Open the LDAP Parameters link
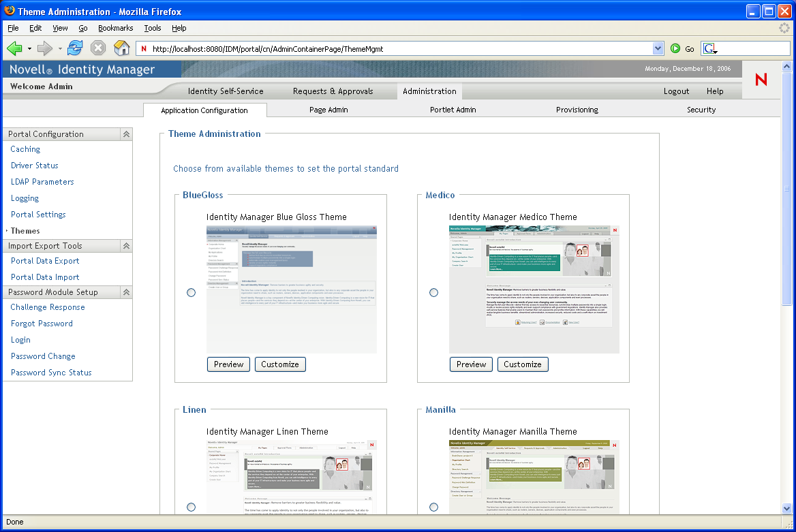The image size is (796, 532). 42,182
